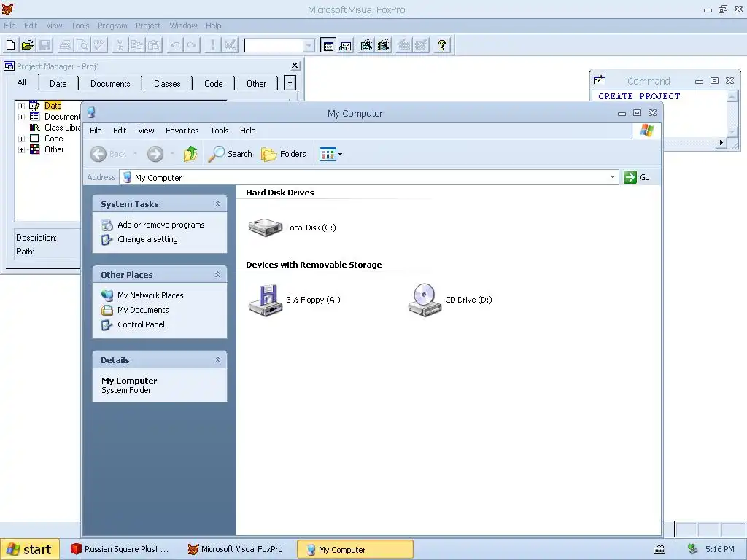Switch to the Documents tab in Project Manager
This screenshot has width=747, height=560.
click(x=110, y=84)
